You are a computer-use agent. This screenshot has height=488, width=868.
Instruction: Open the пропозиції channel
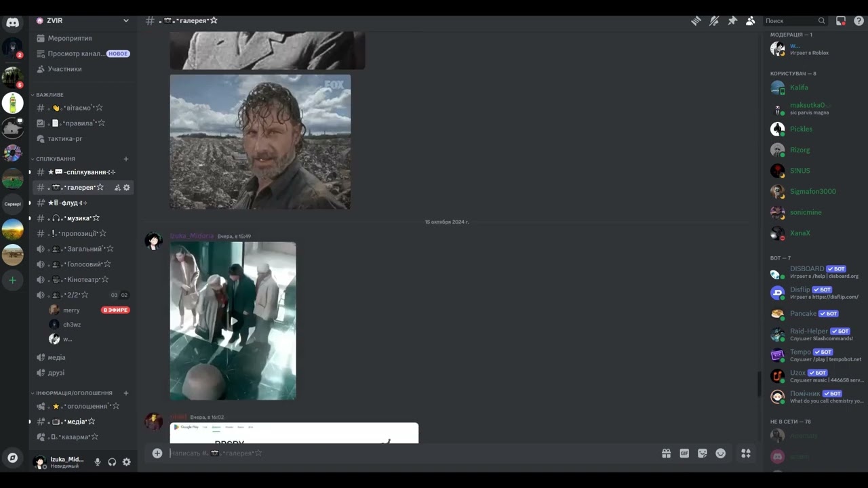pos(82,234)
